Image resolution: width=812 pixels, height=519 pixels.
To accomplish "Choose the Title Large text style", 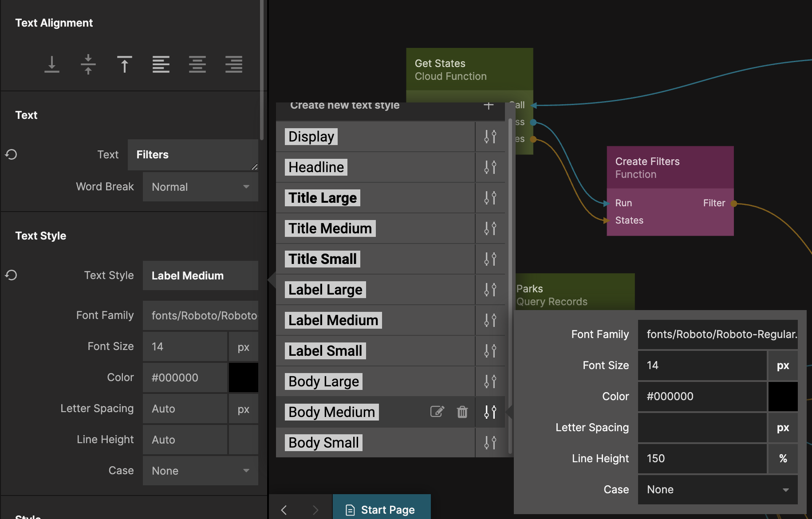I will pyautogui.click(x=323, y=198).
